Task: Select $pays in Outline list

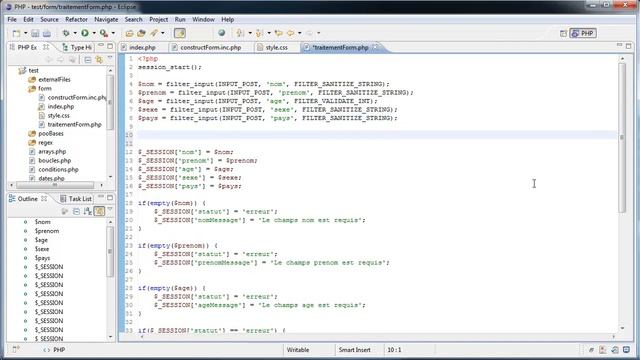Action: coord(42,258)
